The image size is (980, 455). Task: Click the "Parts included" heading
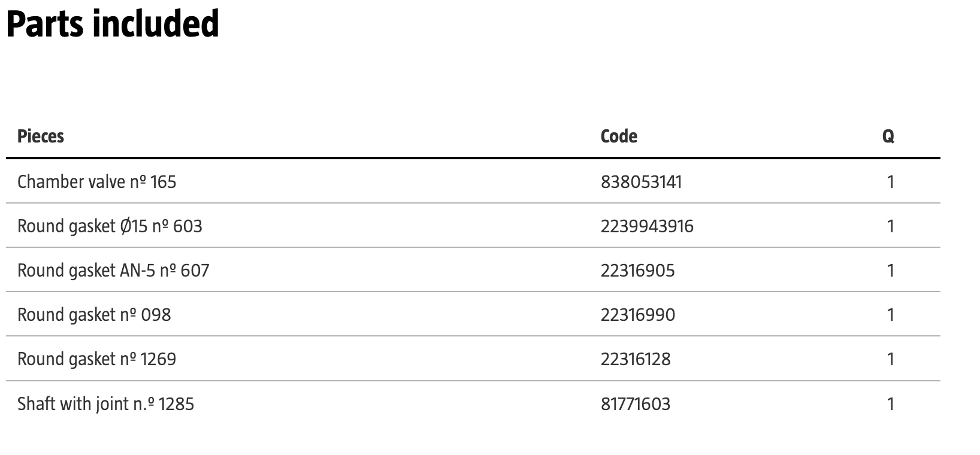coord(113,24)
